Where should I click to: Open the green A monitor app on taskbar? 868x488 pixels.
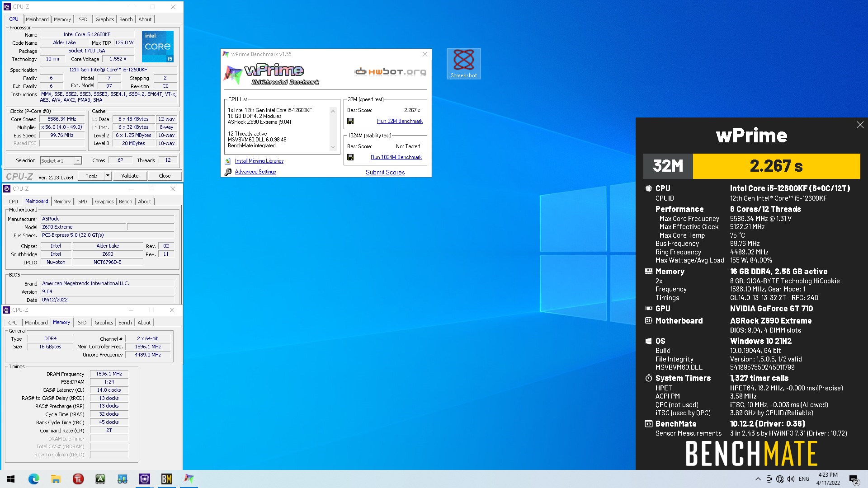(x=100, y=479)
